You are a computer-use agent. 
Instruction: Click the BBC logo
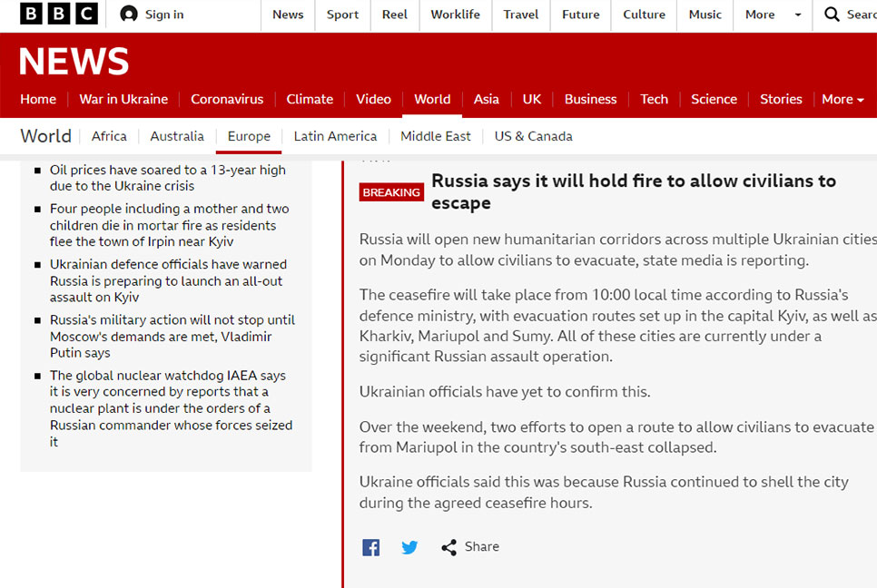[59, 14]
